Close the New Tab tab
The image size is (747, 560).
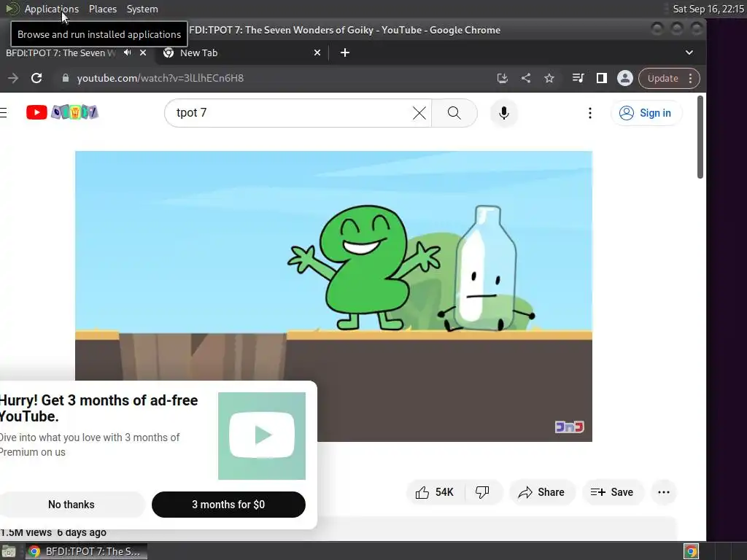pyautogui.click(x=317, y=52)
